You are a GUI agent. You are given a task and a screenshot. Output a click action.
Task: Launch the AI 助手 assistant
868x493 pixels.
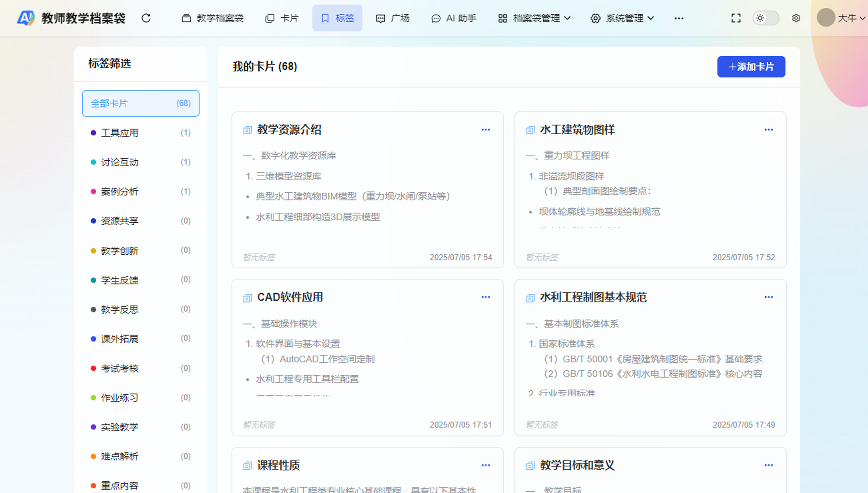coord(453,18)
